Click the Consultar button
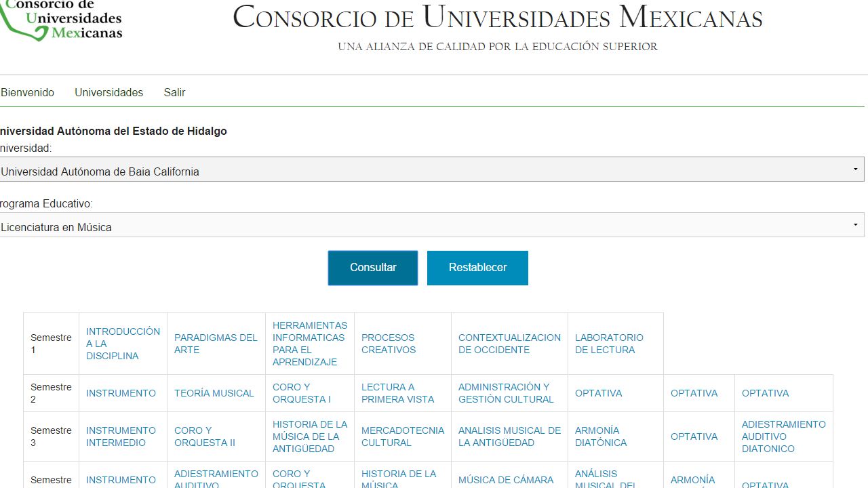The height and width of the screenshot is (488, 868). [373, 268]
